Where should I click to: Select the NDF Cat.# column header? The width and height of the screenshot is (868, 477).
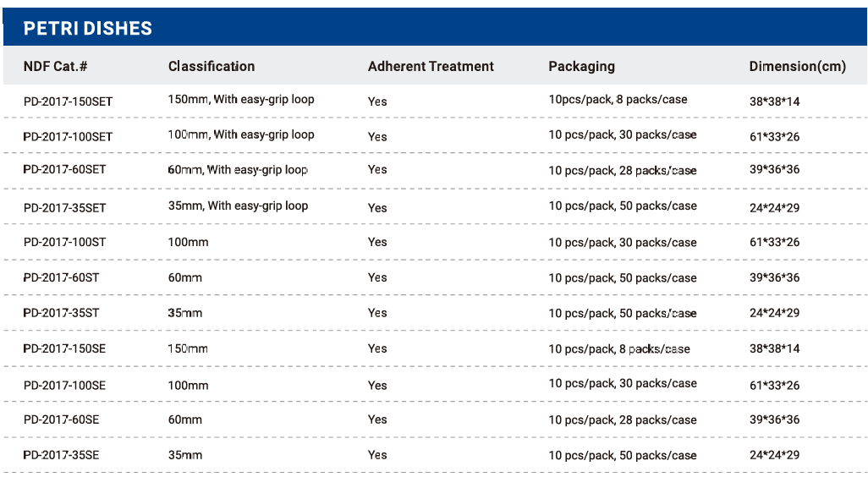pos(55,67)
